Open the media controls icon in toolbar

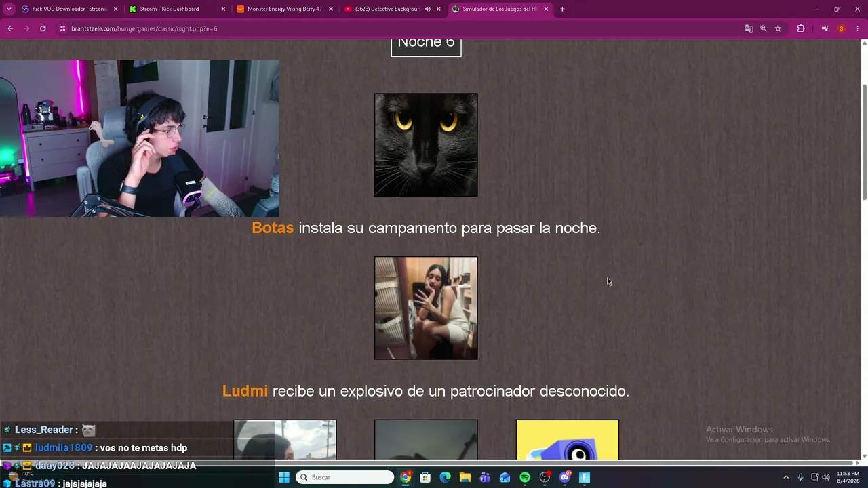click(x=825, y=28)
